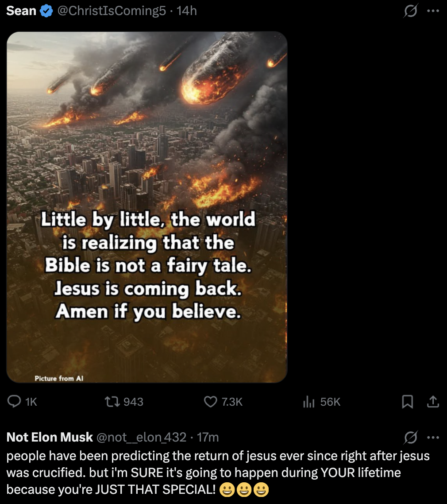Open more options on Not Elon Musk's reply

tap(433, 438)
